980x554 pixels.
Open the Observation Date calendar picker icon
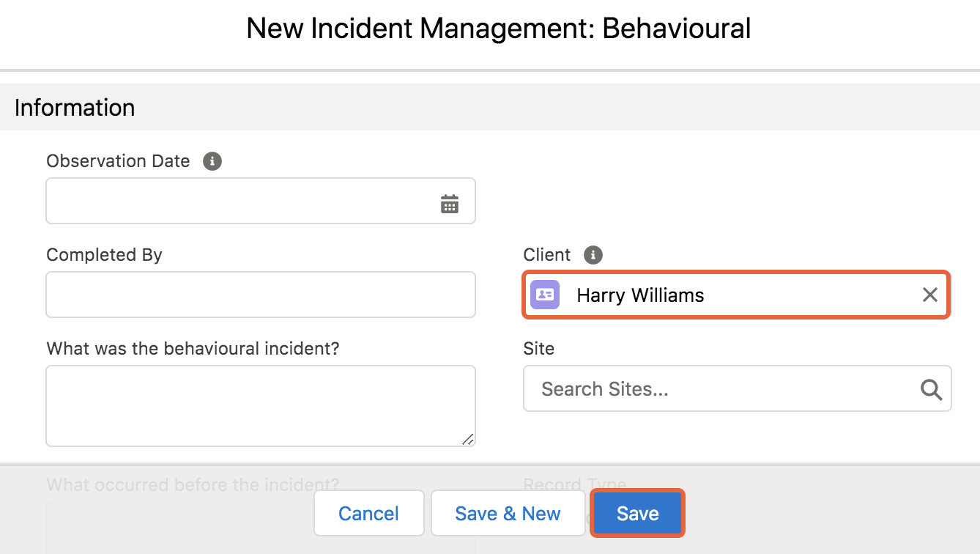pyautogui.click(x=450, y=204)
